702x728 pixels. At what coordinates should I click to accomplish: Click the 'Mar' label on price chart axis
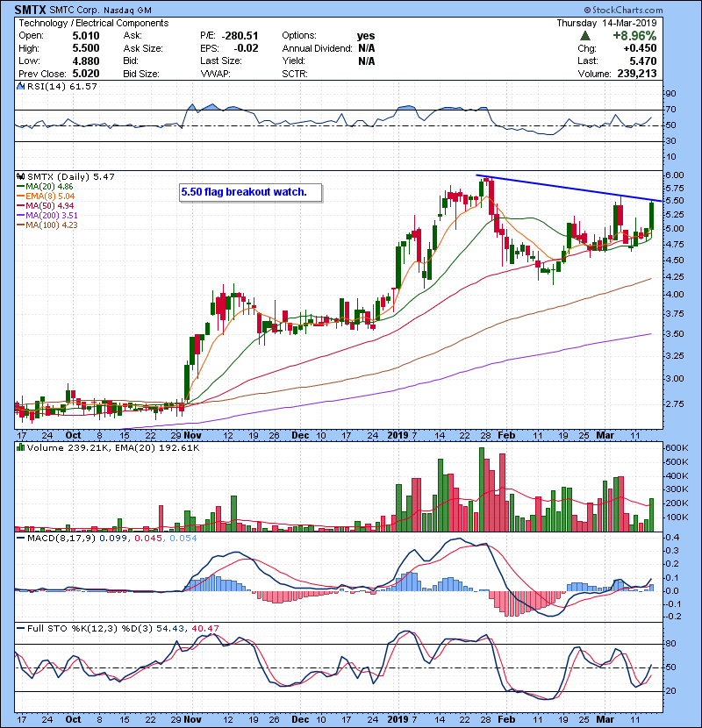(605, 436)
